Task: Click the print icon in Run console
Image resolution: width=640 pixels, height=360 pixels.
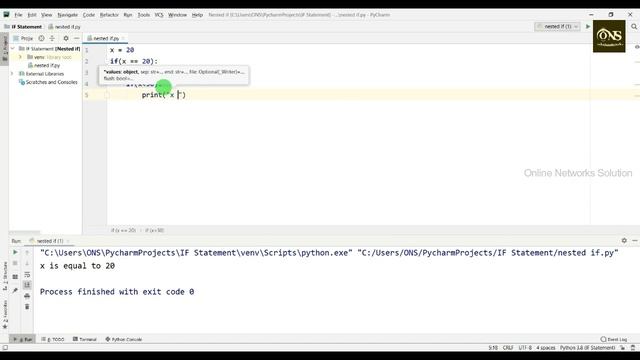Action: click(x=27, y=296)
